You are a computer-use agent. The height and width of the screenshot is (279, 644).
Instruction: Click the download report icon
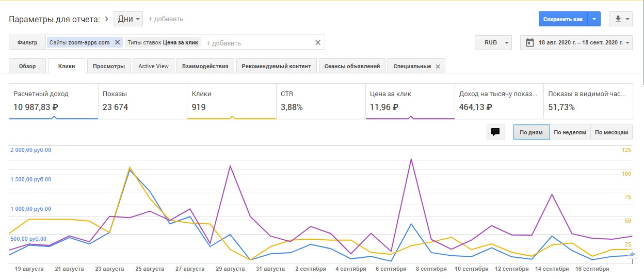coord(618,19)
